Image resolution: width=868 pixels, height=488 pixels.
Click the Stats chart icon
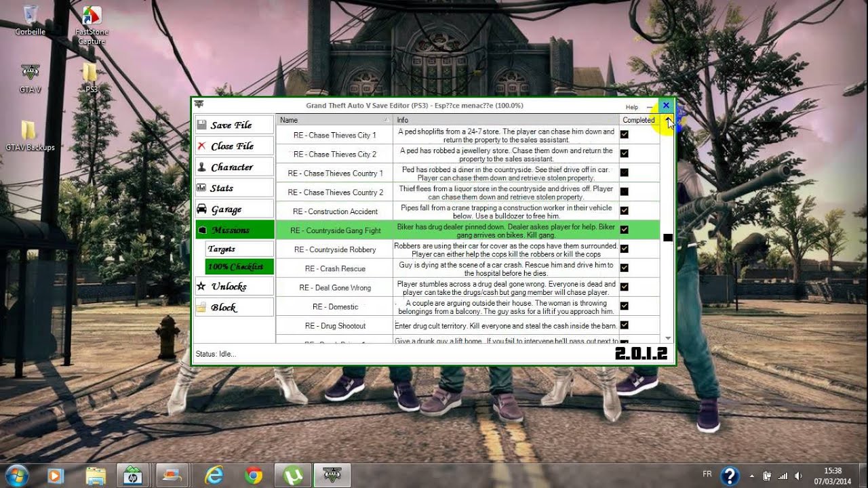coord(201,188)
